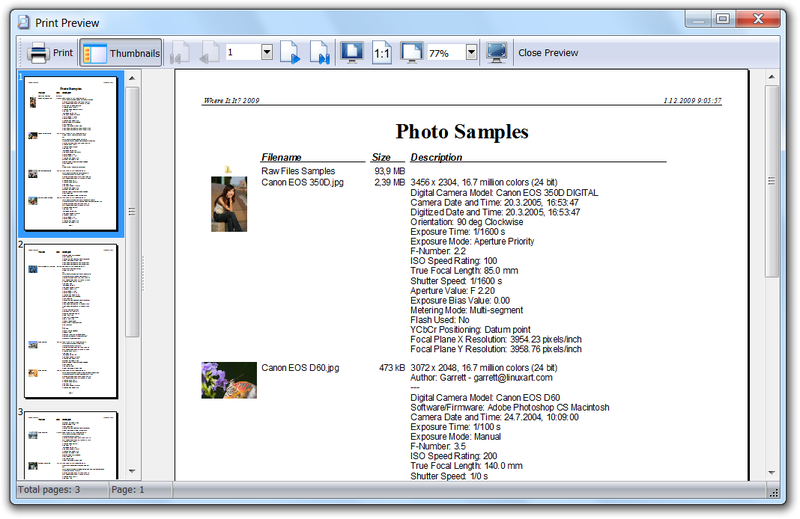This screenshot has height=519, width=800.
Task: Click the Filename column header
Action: [281, 157]
